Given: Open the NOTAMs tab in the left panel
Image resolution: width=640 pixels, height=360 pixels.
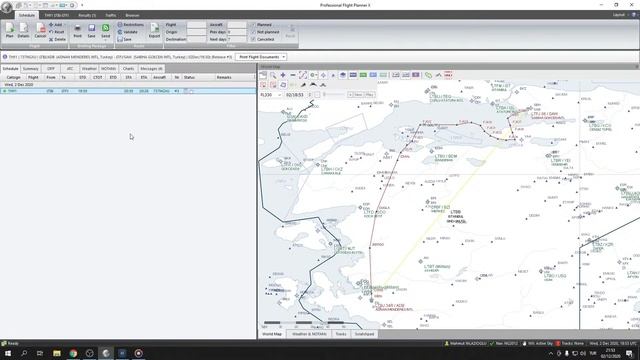Looking at the screenshot, I should 109,69.
